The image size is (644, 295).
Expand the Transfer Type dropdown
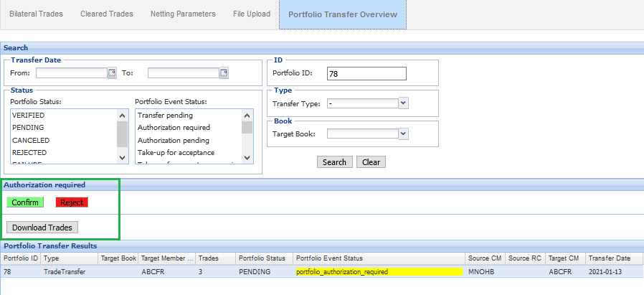[x=403, y=103]
